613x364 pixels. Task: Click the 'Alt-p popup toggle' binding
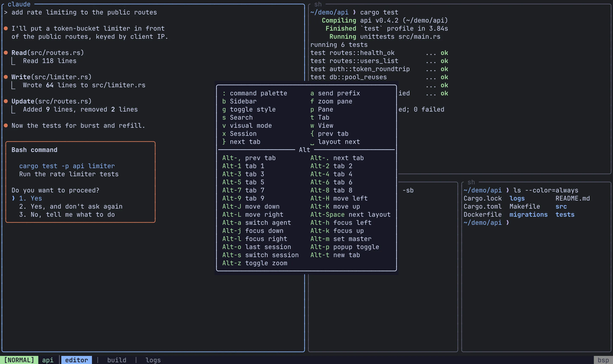coord(345,247)
